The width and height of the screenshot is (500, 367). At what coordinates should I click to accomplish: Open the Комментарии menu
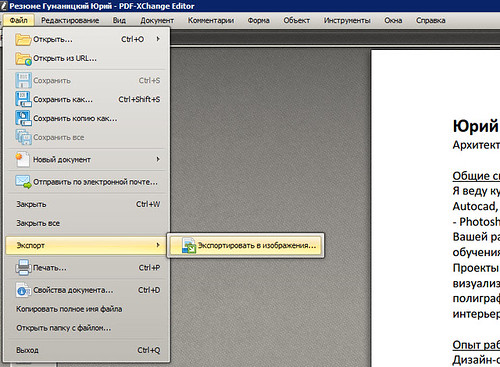pos(211,20)
